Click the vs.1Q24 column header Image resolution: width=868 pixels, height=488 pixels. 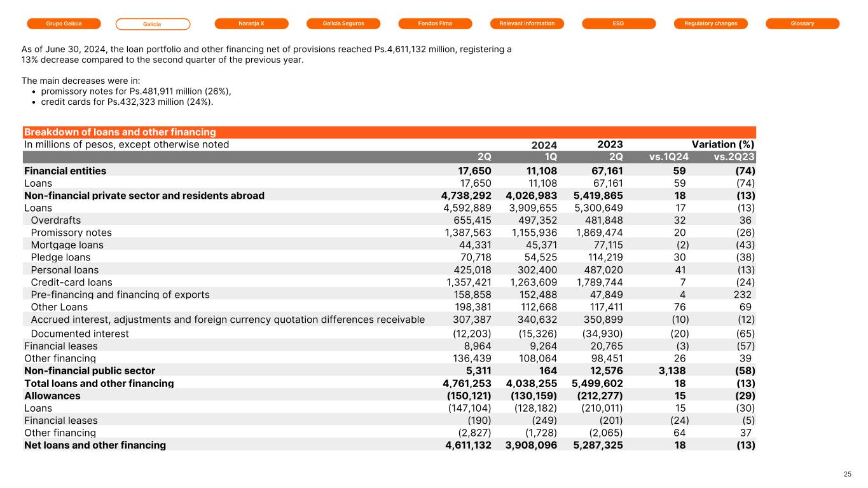coord(667,157)
